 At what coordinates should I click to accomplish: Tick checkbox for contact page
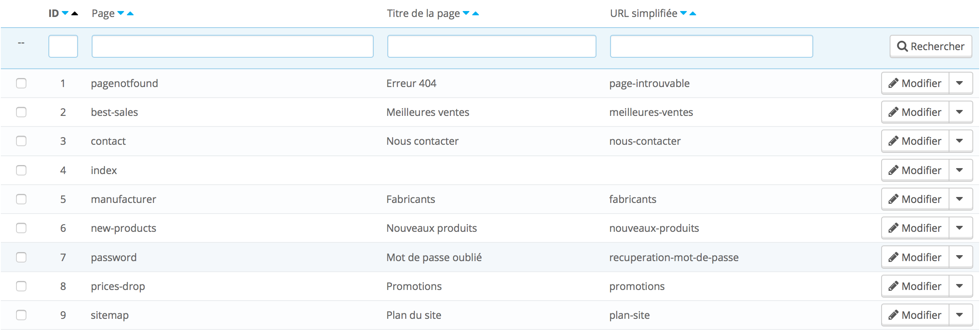[21, 141]
